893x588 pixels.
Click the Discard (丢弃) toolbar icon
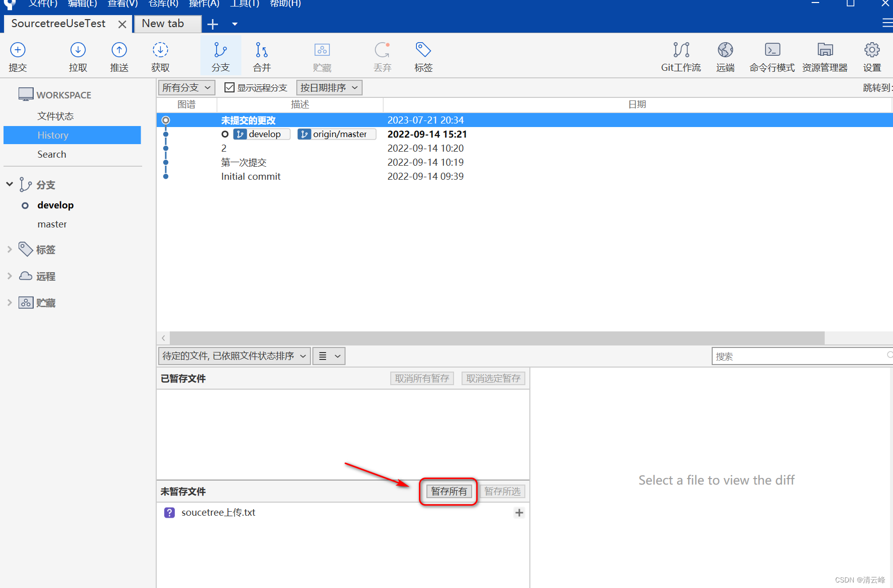click(382, 50)
